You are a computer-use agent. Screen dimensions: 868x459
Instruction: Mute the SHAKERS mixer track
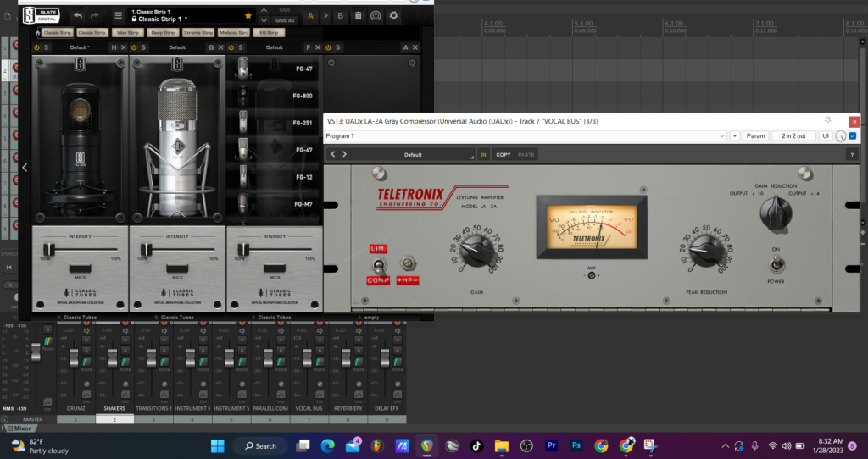(125, 340)
